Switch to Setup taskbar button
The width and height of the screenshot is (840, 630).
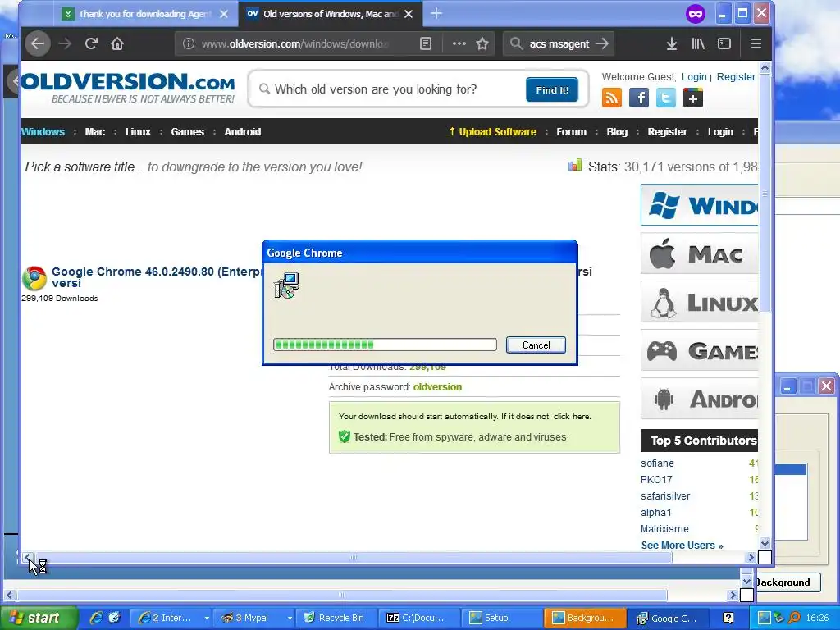pyautogui.click(x=502, y=618)
